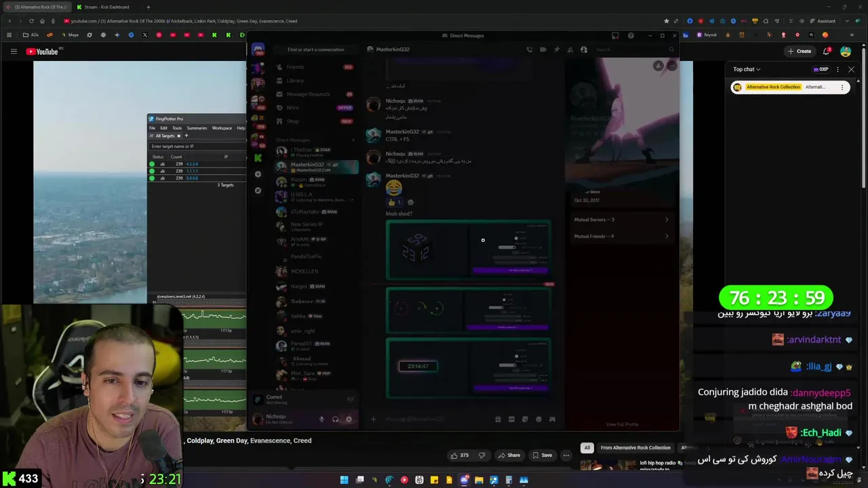This screenshot has height=488, width=868.
Task: Click the thumbs up reaction
Action: point(395,202)
